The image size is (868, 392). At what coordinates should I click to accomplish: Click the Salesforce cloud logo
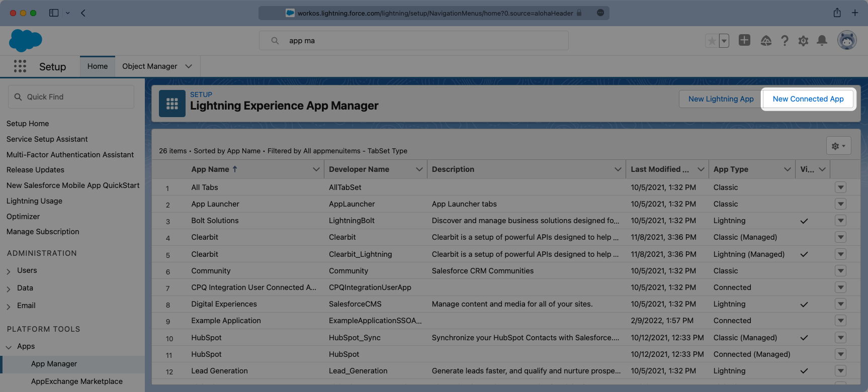click(x=25, y=40)
